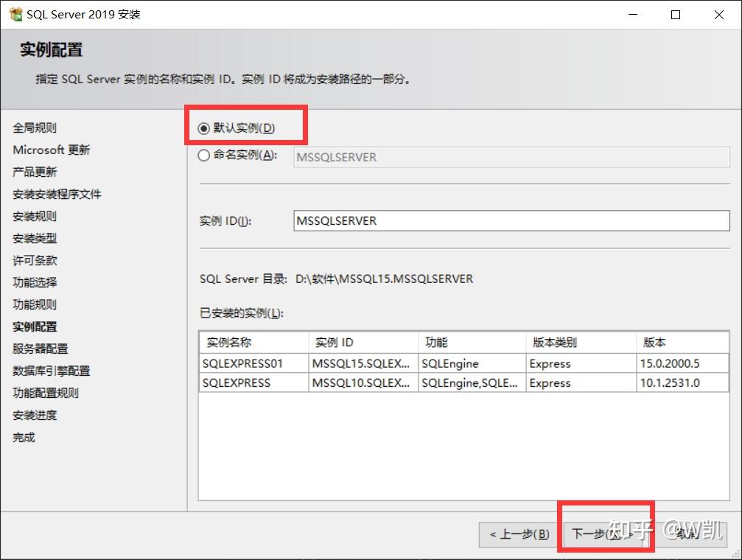Click the MSSQL15.SQLEX... instance ID cell
The height and width of the screenshot is (560, 742).
point(363,363)
